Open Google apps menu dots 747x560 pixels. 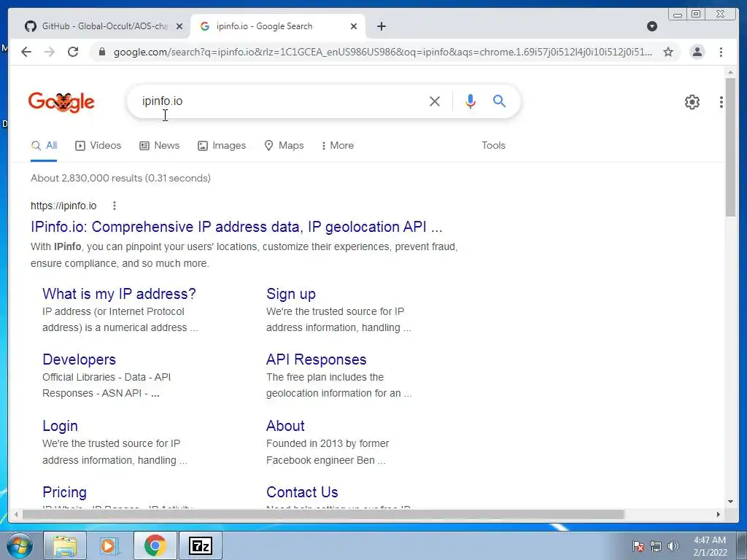(x=721, y=102)
